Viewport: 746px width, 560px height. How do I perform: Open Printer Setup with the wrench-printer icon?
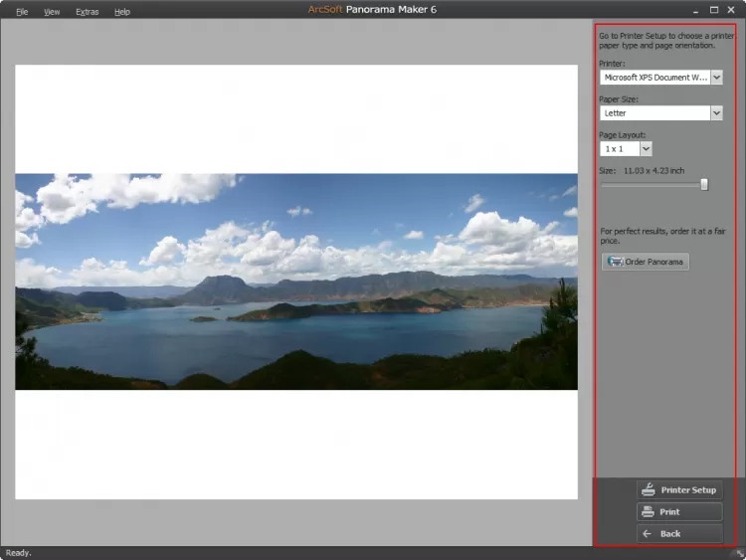click(x=649, y=489)
